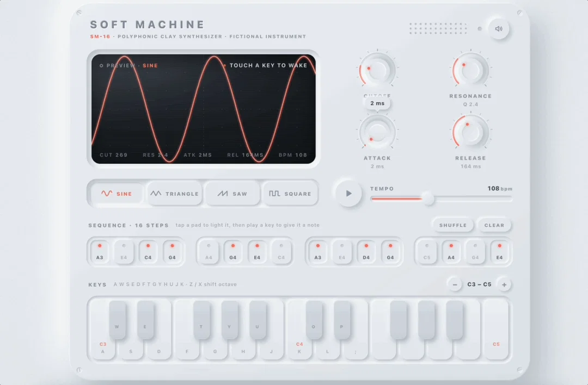Viewport: 588px width, 385px height.
Task: Shift octave up with the plus button
Action: click(x=504, y=284)
